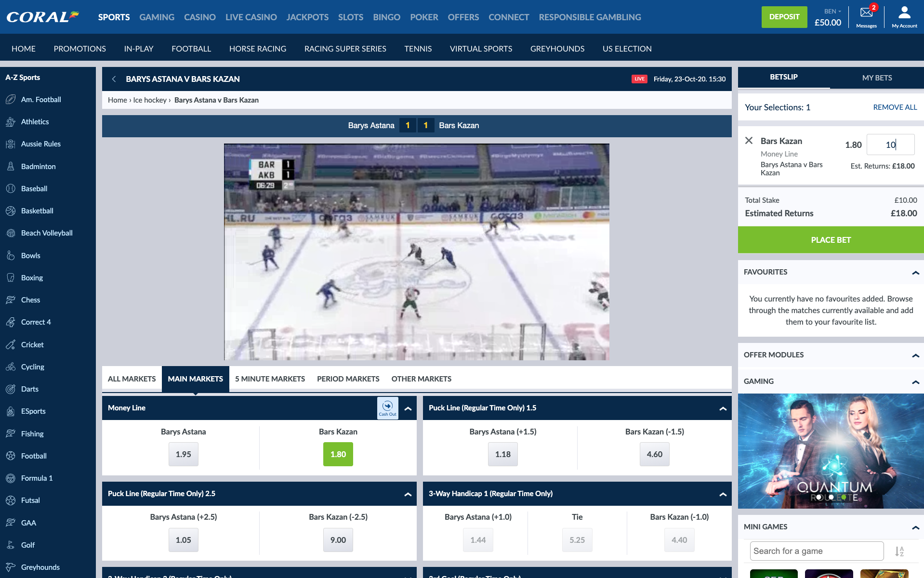The height and width of the screenshot is (578, 924).
Task: Open the My Account profile icon
Action: point(904,13)
